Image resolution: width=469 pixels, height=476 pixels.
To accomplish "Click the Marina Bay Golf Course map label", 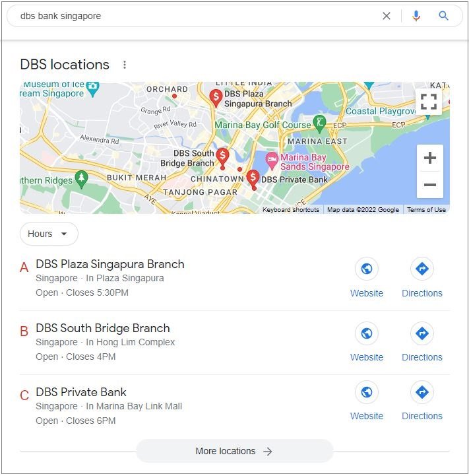I will [263, 125].
